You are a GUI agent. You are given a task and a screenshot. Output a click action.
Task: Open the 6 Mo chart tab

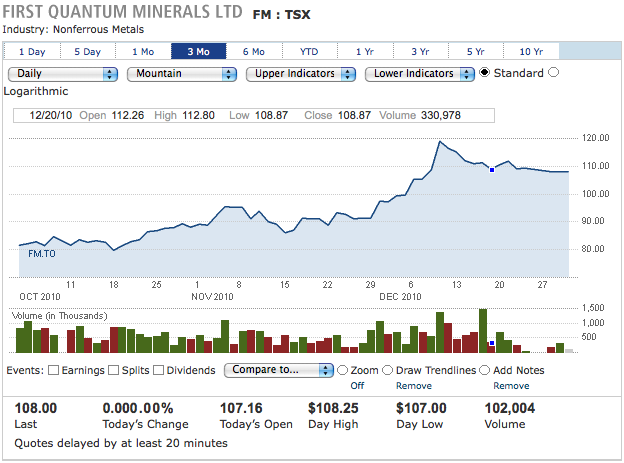(x=254, y=51)
